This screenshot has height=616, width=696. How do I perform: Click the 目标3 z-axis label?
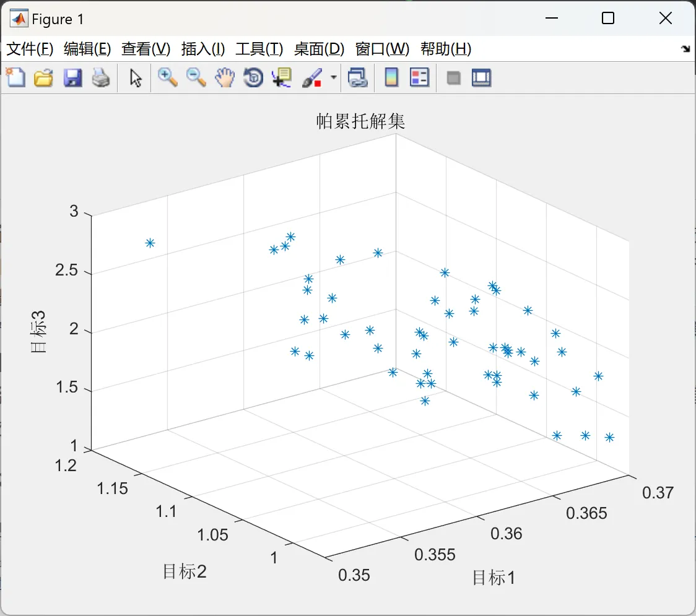tap(38, 331)
